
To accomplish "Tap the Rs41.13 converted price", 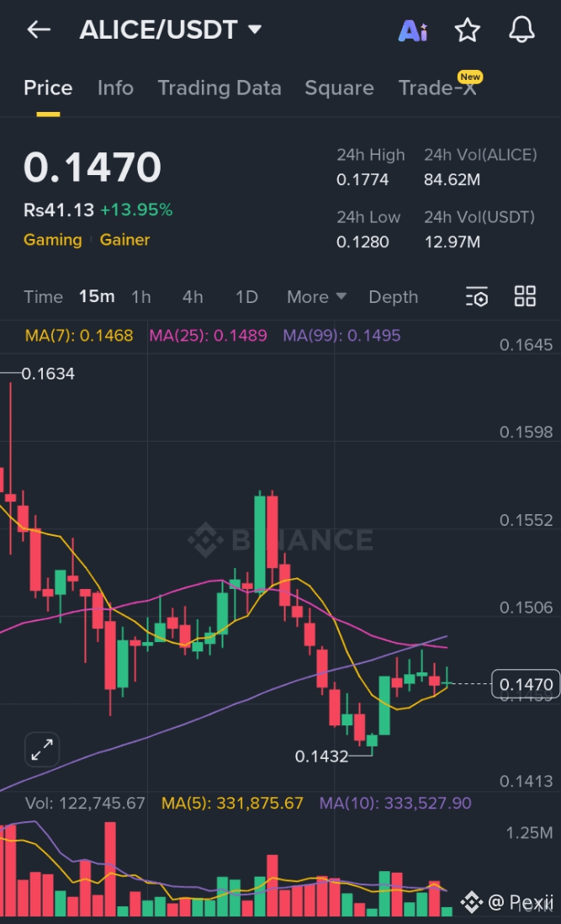I will (x=58, y=210).
